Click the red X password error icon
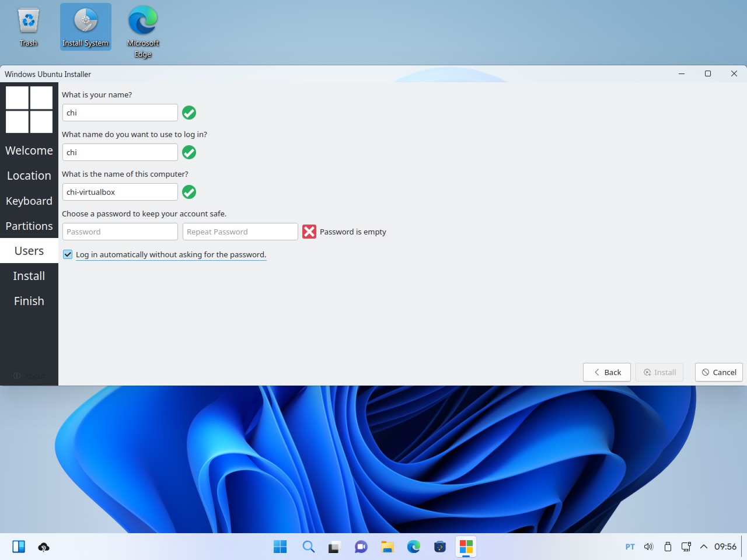The width and height of the screenshot is (747, 560). click(x=309, y=232)
